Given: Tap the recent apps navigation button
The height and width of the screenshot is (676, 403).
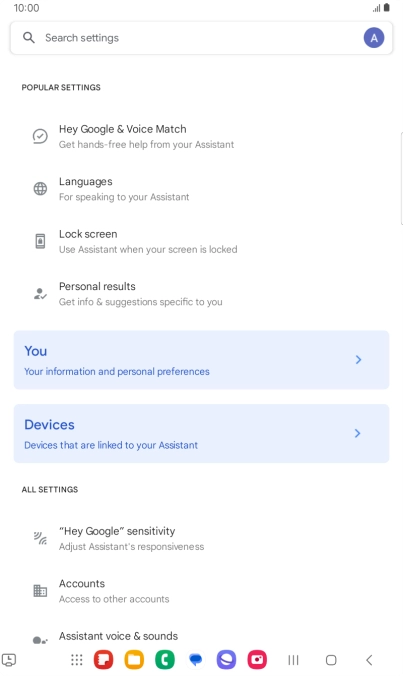Looking at the screenshot, I should [x=294, y=660].
